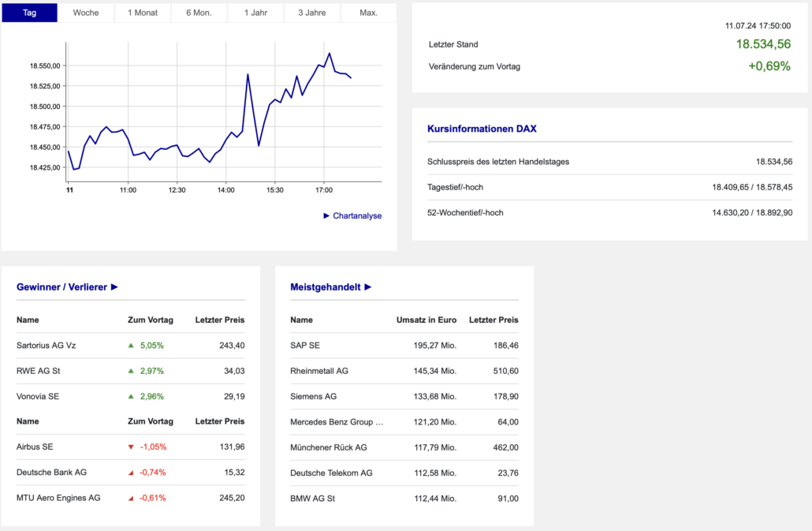Click the Umsatz in Euro column header
This screenshot has height=531, width=812.
click(x=426, y=320)
